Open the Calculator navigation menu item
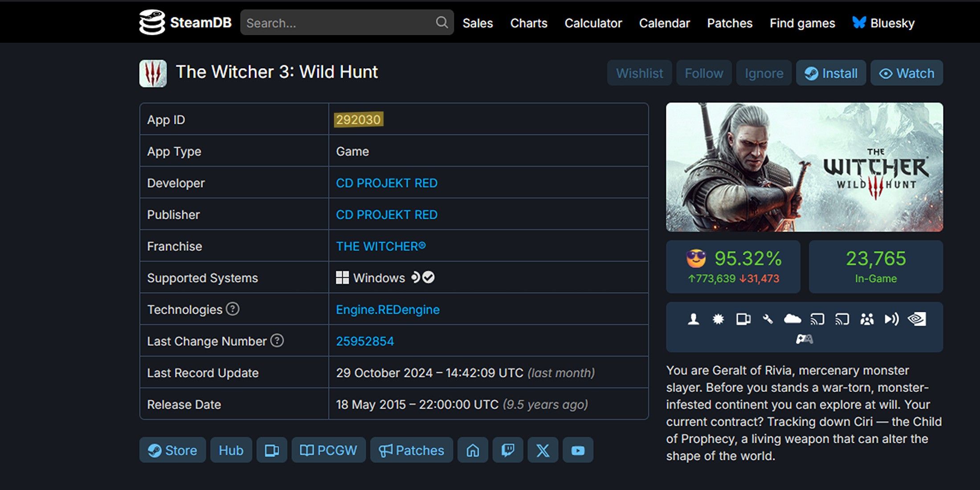 pyautogui.click(x=592, y=23)
